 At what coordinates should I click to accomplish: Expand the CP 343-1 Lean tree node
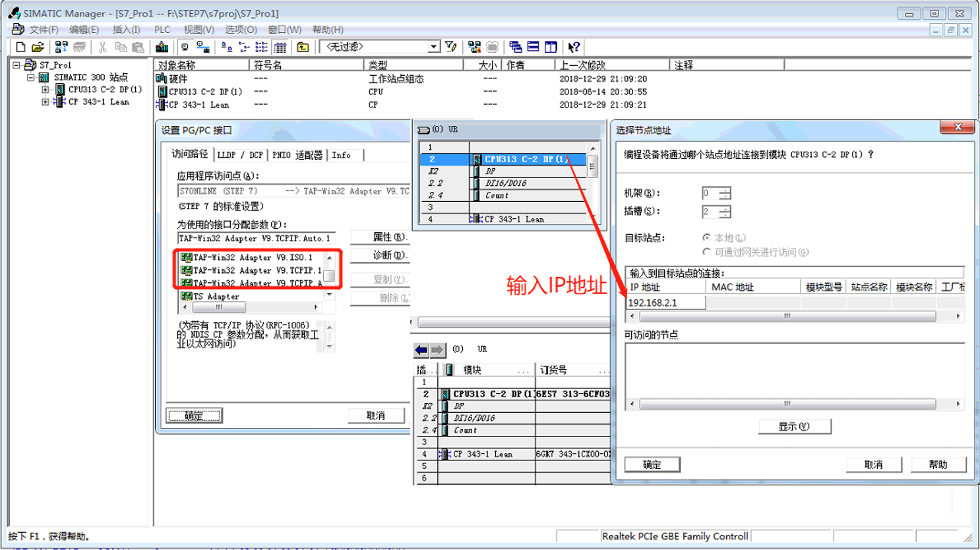[x=45, y=102]
